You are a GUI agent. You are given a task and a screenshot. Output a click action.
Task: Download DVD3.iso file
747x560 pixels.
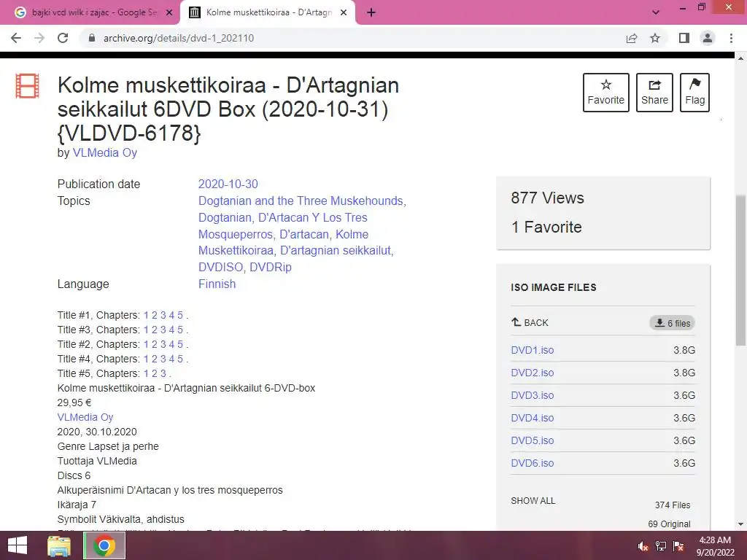point(532,395)
